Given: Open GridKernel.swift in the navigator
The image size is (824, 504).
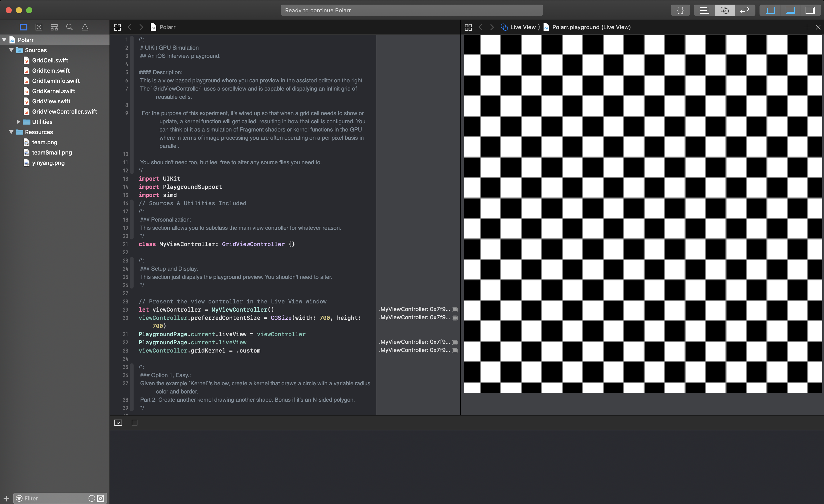Looking at the screenshot, I should pos(53,91).
